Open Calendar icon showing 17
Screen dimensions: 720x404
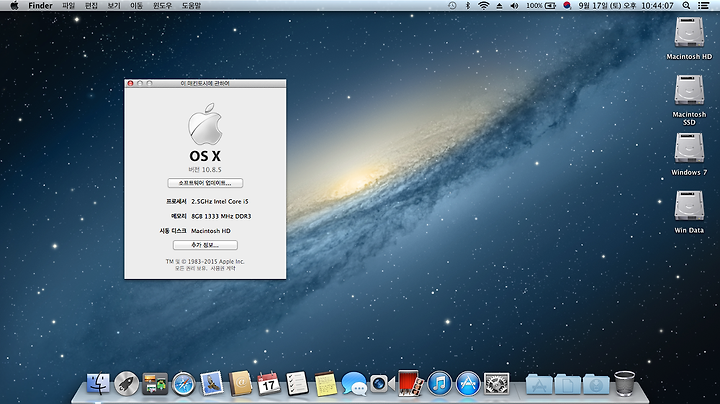click(269, 383)
